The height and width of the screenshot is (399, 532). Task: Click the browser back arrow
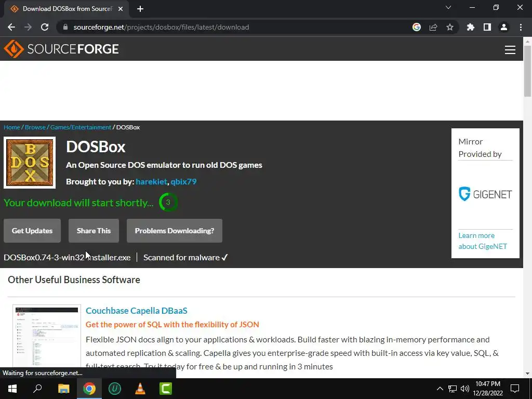11,27
